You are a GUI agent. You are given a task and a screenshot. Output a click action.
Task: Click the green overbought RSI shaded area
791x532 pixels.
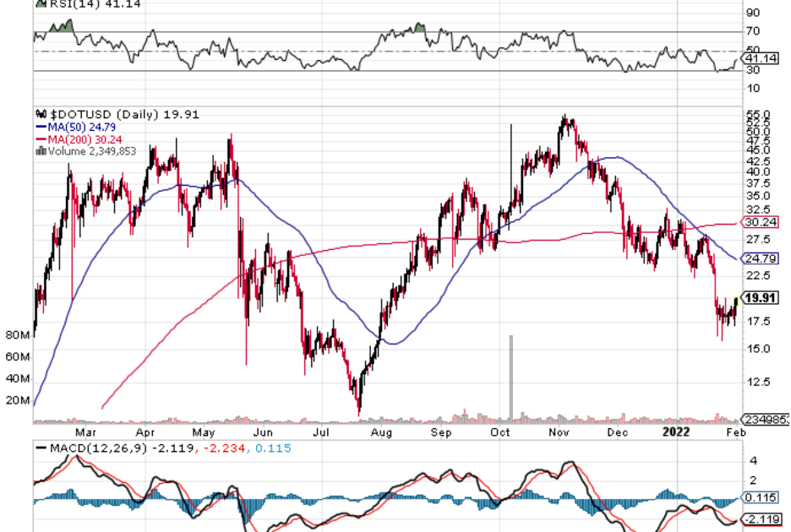click(61, 26)
